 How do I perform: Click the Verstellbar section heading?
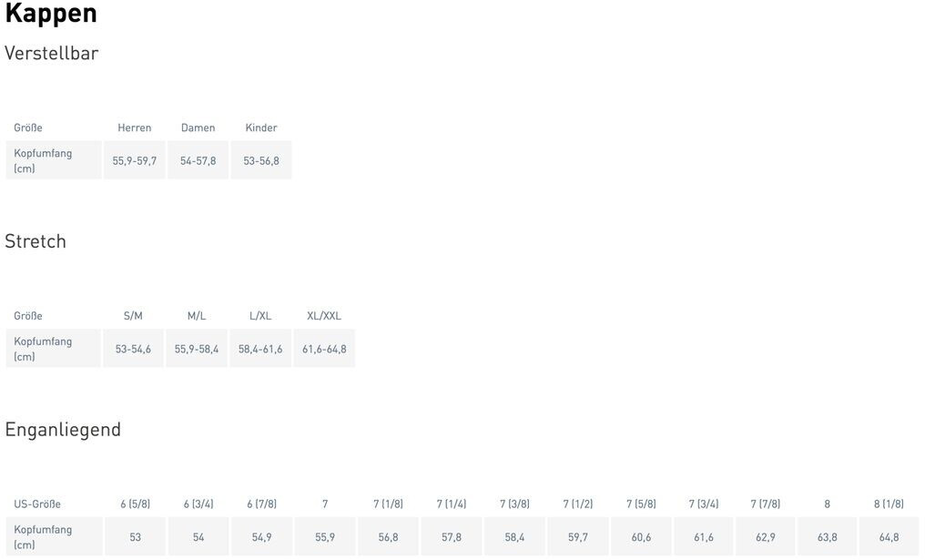pos(51,53)
